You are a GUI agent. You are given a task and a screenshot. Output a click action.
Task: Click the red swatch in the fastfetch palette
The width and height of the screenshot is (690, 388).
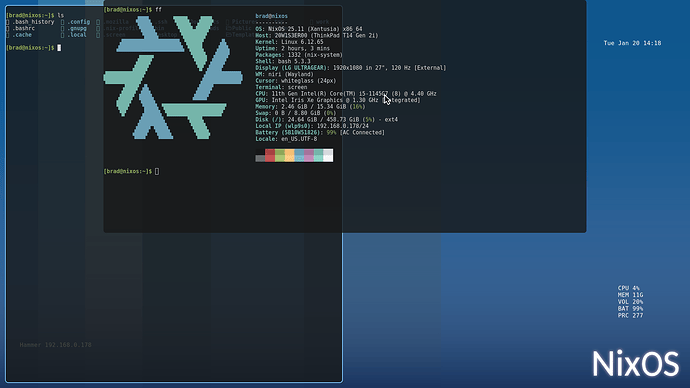(270, 155)
